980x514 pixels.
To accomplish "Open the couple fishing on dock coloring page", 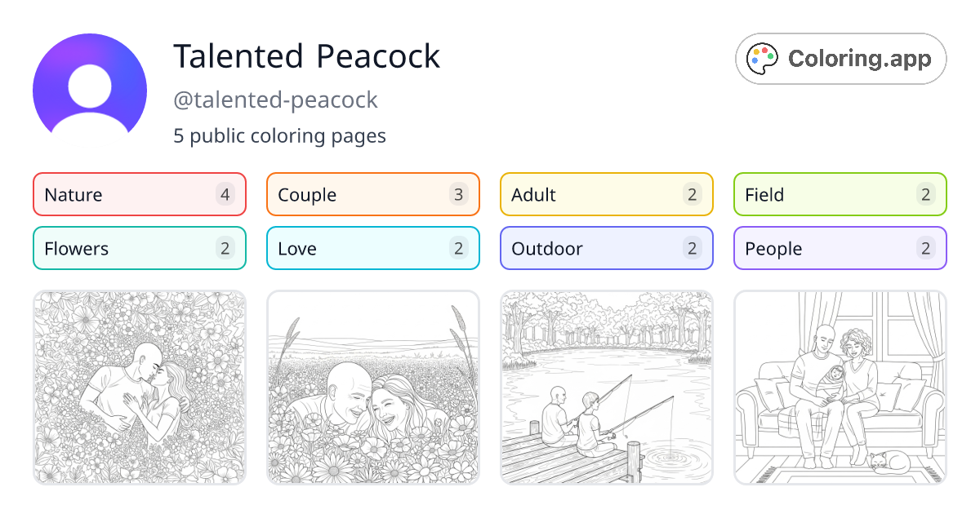I will pyautogui.click(x=606, y=388).
